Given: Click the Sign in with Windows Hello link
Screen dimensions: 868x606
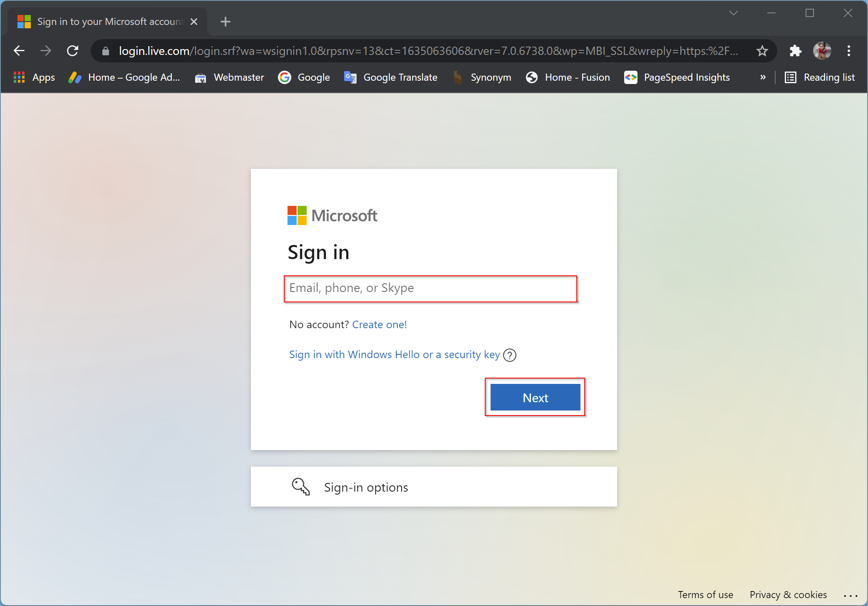Looking at the screenshot, I should click(x=394, y=354).
